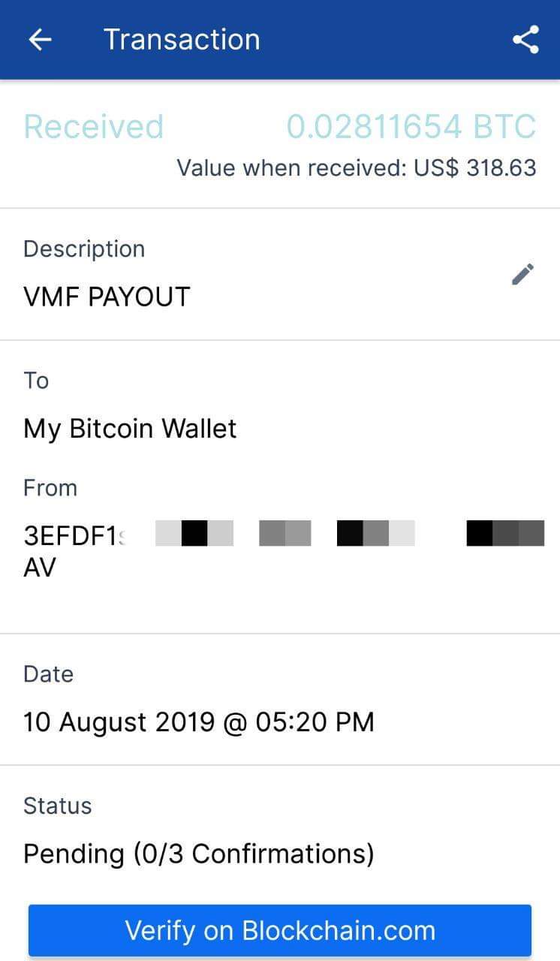Tap the VMF PAYOUT description text
Image resolution: width=560 pixels, height=961 pixels.
tap(107, 297)
